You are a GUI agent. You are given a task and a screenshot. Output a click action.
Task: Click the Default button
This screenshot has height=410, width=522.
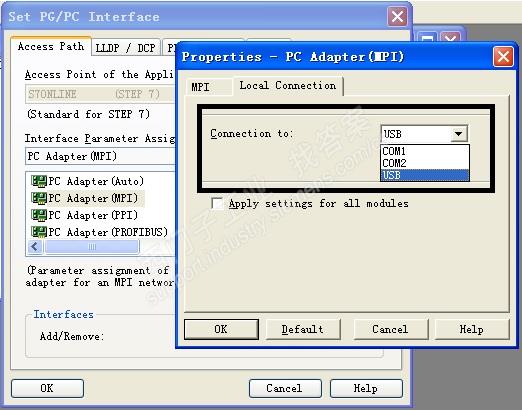coord(303,329)
